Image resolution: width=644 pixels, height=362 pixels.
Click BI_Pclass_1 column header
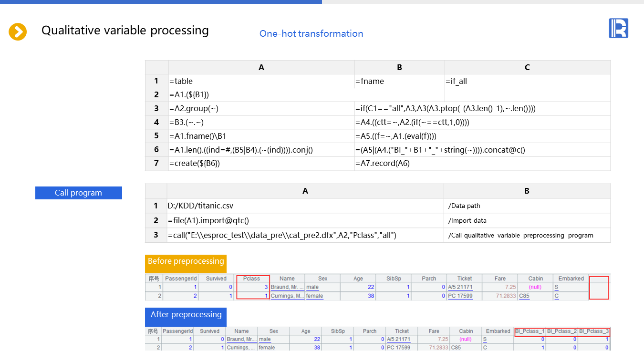[x=530, y=331]
